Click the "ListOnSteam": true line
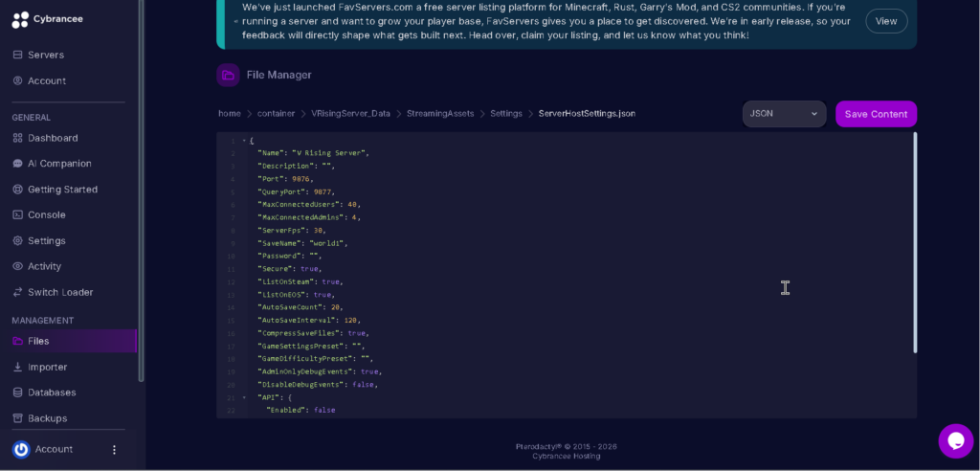This screenshot has height=471, width=980. (x=300, y=282)
